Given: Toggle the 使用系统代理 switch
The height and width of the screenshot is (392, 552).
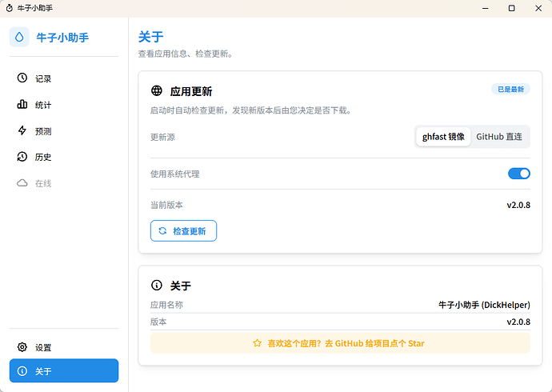Looking at the screenshot, I should [519, 174].
